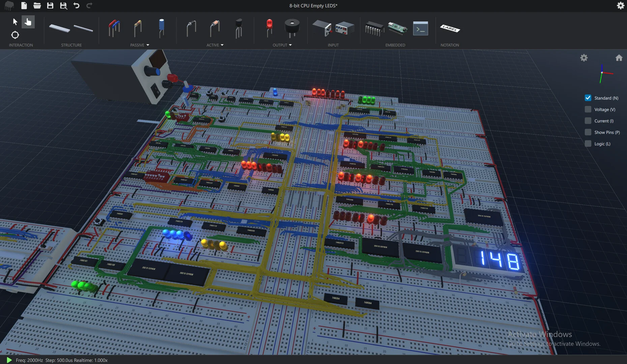Add the terminal console component
This screenshot has height=364, width=627.
point(420,29)
